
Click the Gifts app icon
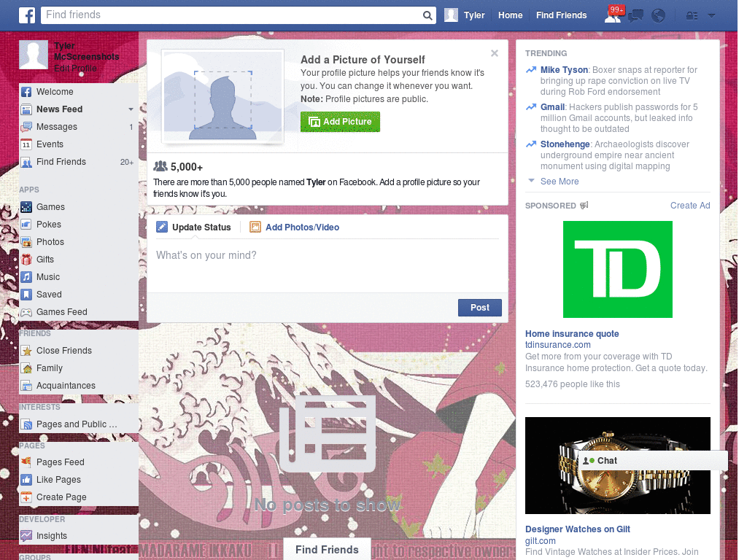coord(26,260)
